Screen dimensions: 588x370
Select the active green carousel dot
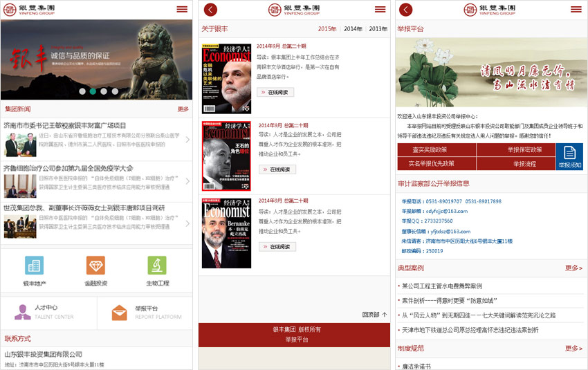(93, 91)
